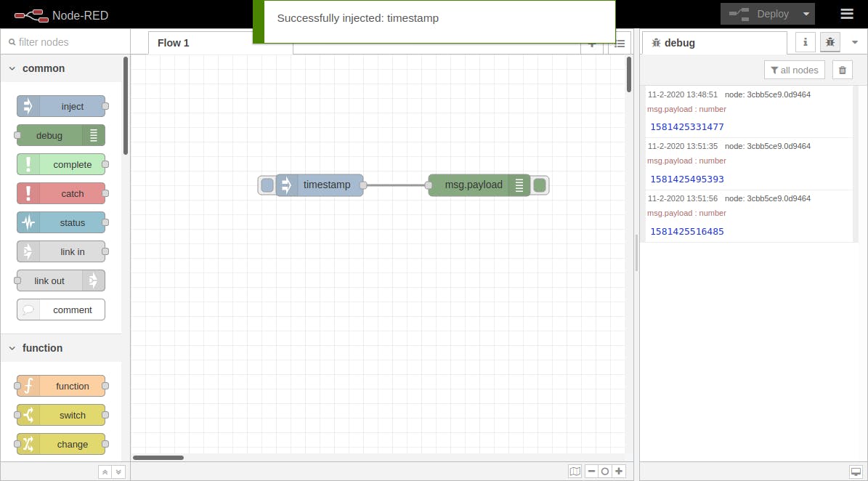Open debug output in new window
This screenshot has width=868, height=481.
point(856,472)
